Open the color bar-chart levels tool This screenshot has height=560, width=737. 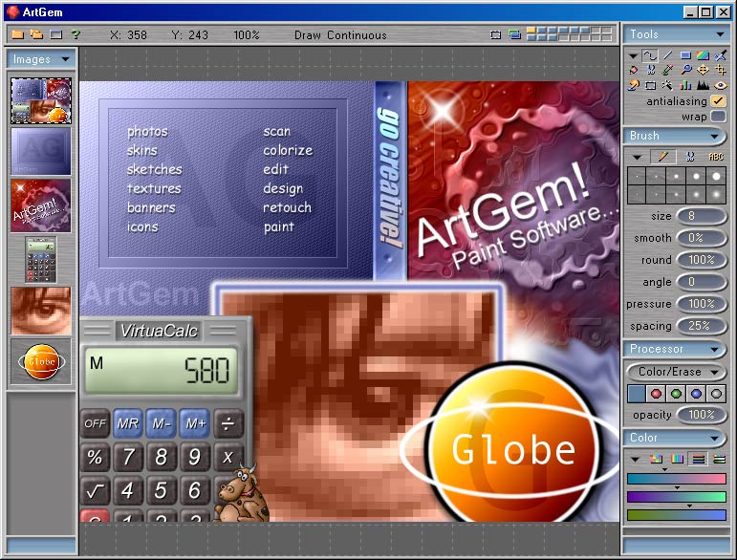point(685,85)
